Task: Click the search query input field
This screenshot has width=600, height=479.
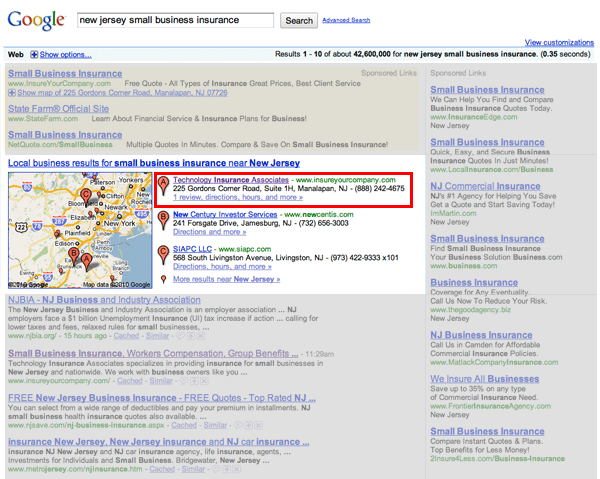Action: 175,20
